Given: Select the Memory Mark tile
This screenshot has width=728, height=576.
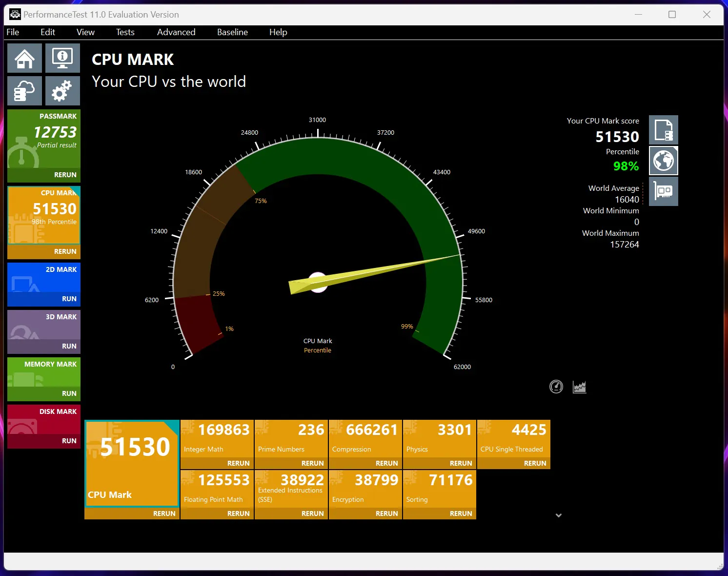Looking at the screenshot, I should click(x=44, y=372).
